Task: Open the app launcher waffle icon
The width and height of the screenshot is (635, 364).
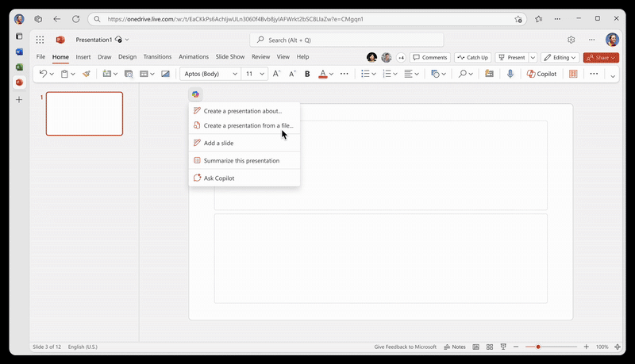Action: 40,40
